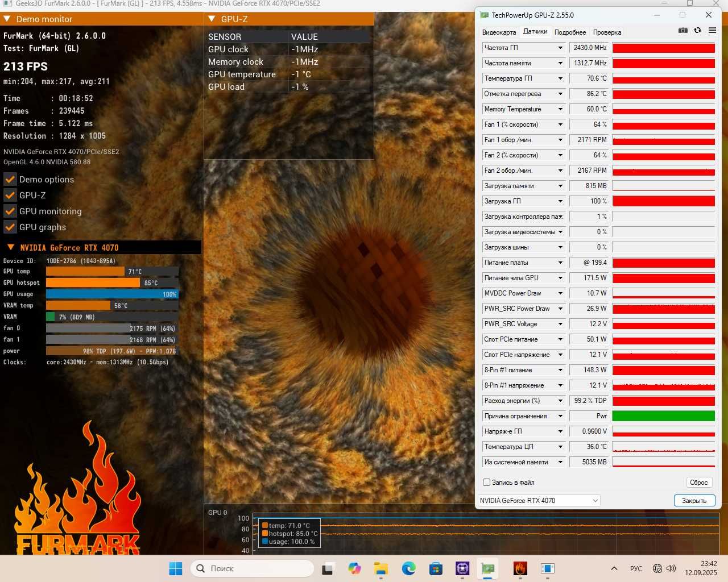Open 'Питание чипа GPU' sensor dropdown
The image size is (728, 582).
[x=560, y=278]
